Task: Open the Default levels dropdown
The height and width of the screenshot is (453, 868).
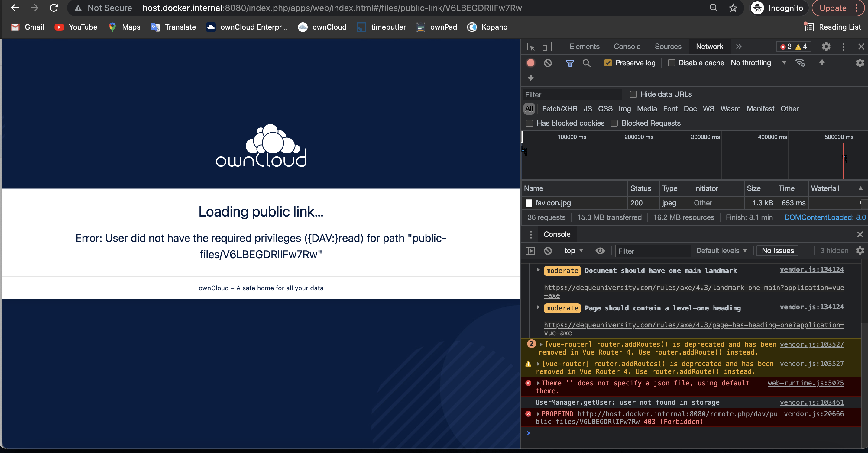Action: click(721, 251)
